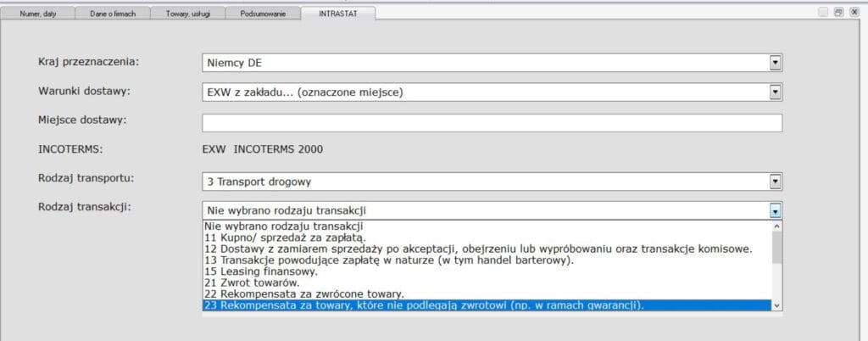Pick '13 Transakcje powodujące zapłatę w naturze'
The image size is (868, 341).
pyautogui.click(x=487, y=260)
